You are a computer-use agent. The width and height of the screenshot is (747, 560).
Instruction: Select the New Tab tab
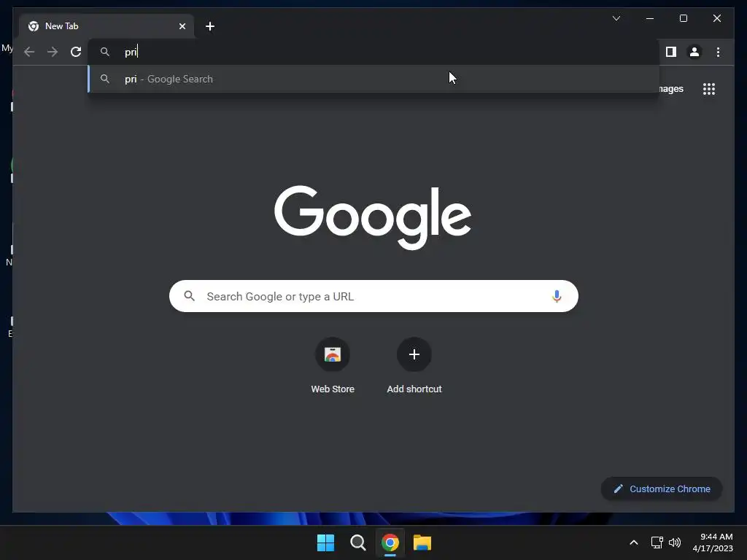click(x=107, y=26)
